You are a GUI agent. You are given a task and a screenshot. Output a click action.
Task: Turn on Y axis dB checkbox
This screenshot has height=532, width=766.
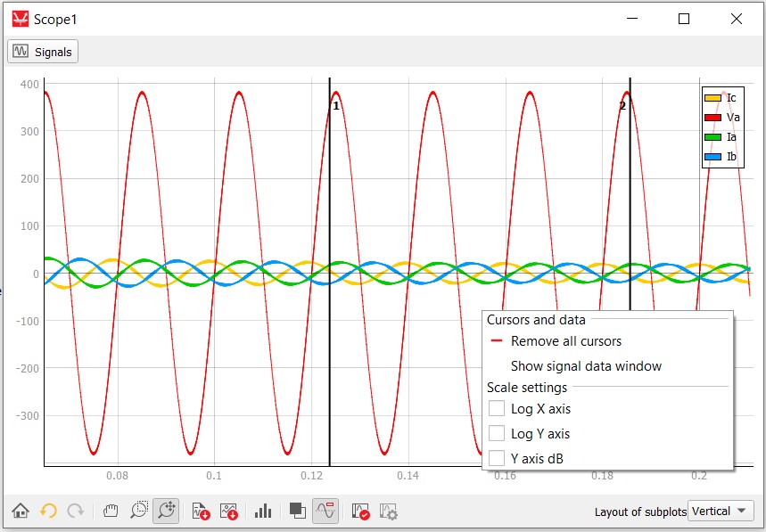pos(497,459)
